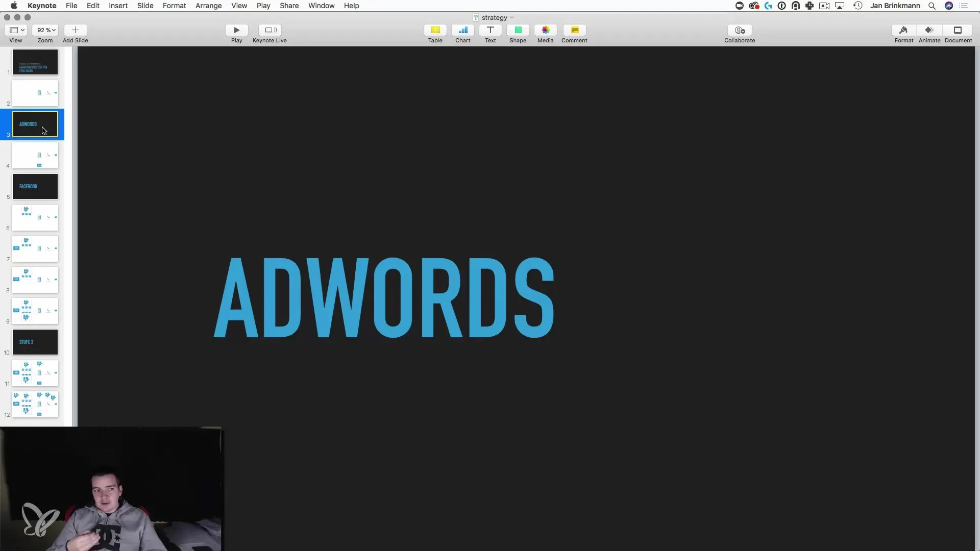The height and width of the screenshot is (551, 980).
Task: Open the Format menu
Action: click(175, 6)
